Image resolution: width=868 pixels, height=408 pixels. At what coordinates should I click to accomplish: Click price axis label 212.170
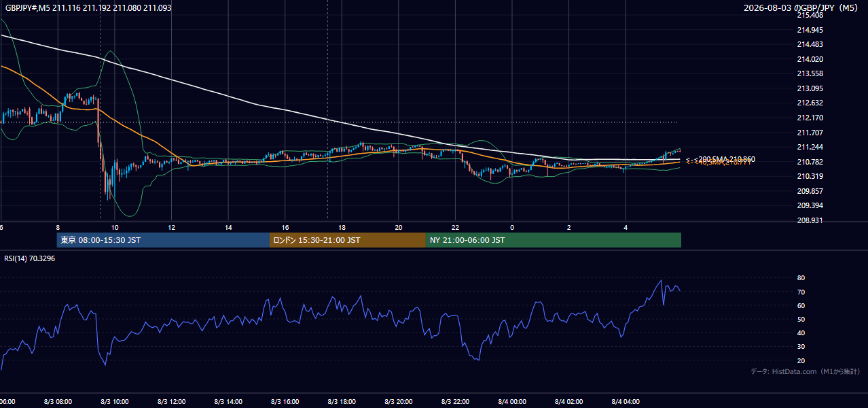point(810,118)
